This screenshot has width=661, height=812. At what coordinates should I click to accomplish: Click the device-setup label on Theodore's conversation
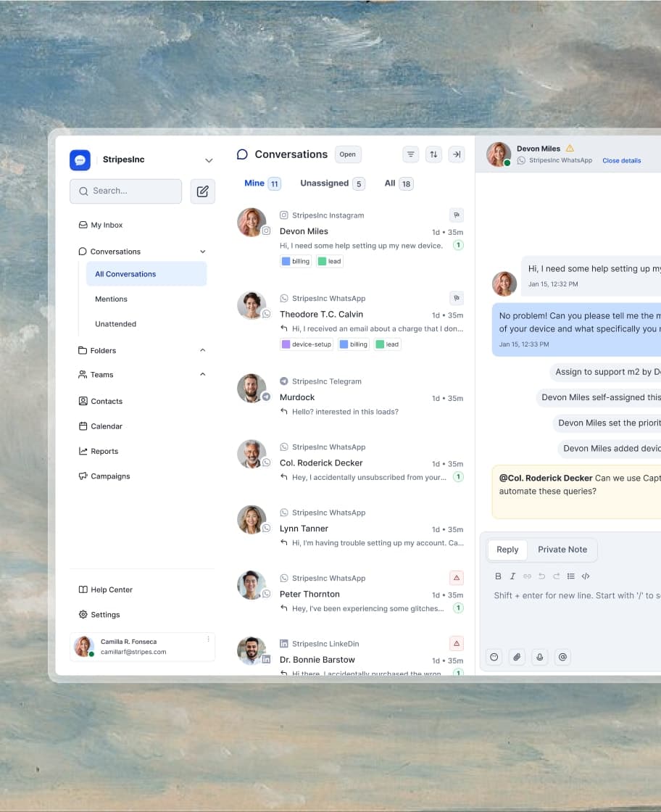pyautogui.click(x=307, y=344)
